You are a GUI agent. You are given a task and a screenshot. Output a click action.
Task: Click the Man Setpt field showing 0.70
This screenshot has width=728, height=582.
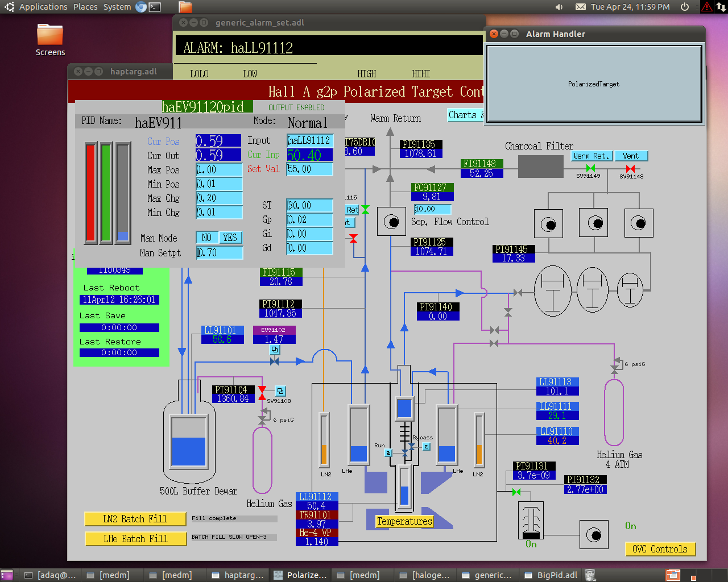[220, 253]
